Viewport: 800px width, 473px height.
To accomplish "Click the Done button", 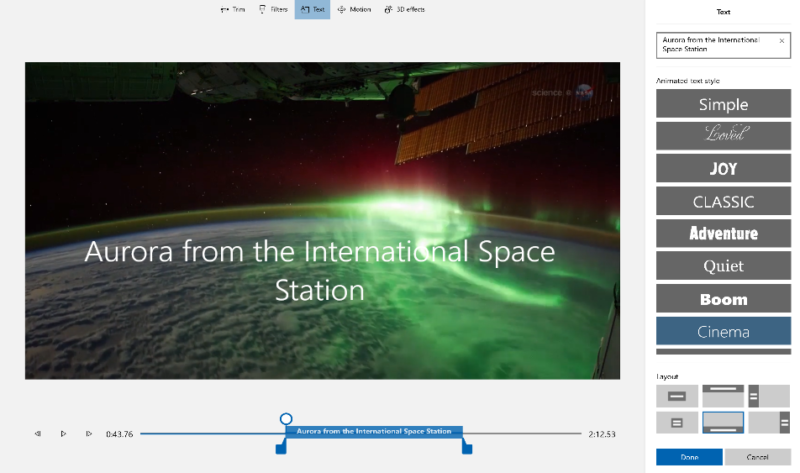I will click(x=689, y=457).
